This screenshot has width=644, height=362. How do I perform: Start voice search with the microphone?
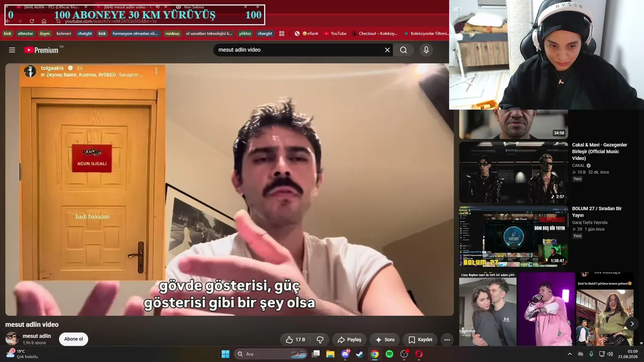point(426,50)
